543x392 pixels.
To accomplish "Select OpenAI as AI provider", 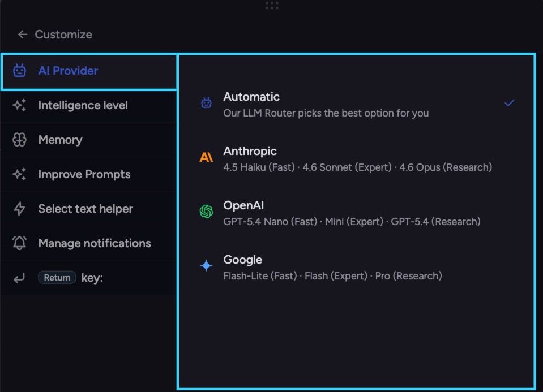I will click(x=357, y=213).
